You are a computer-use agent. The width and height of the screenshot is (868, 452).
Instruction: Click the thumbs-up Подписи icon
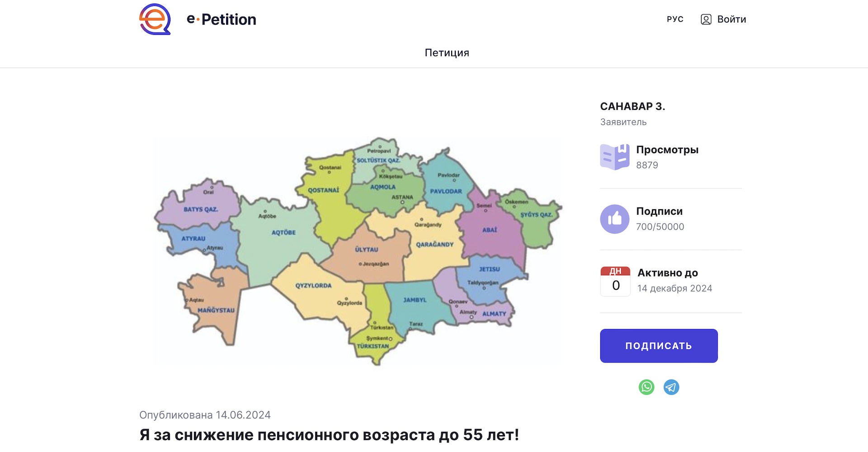[614, 219]
